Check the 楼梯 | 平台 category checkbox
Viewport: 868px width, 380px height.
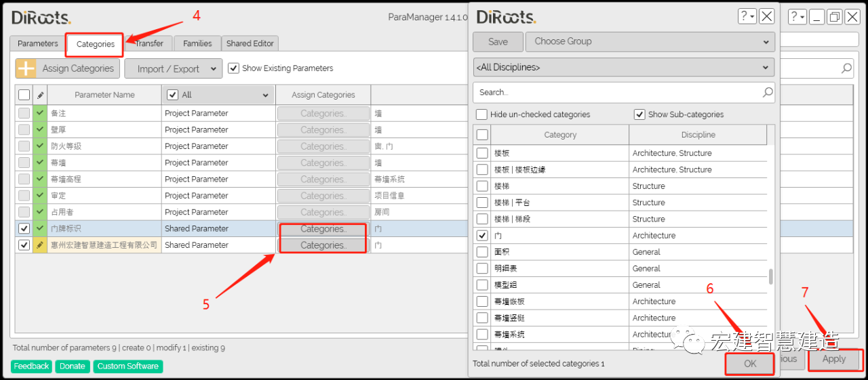coord(482,203)
